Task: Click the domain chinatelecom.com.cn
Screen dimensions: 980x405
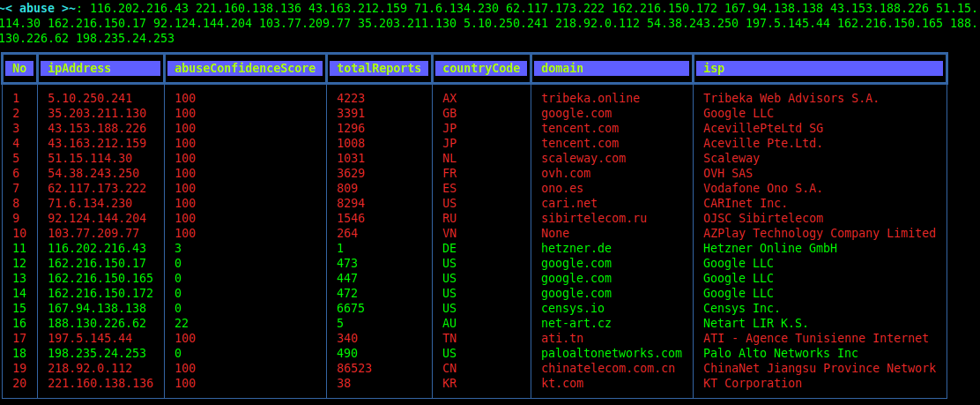Action: pyautogui.click(x=608, y=369)
